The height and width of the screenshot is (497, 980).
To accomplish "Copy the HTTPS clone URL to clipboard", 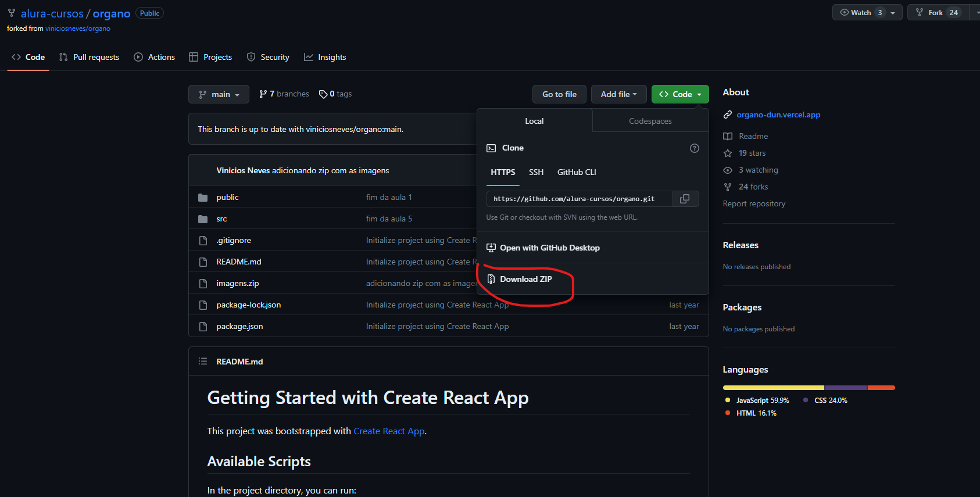I will tap(685, 199).
